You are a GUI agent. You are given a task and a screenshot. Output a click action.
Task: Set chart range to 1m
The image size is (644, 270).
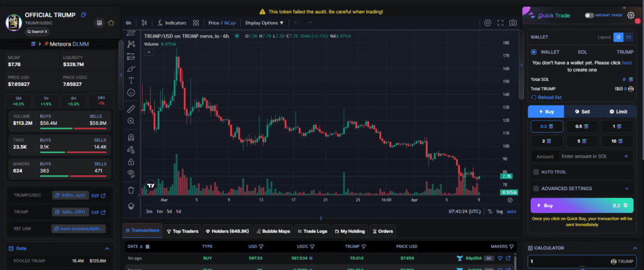point(159,212)
